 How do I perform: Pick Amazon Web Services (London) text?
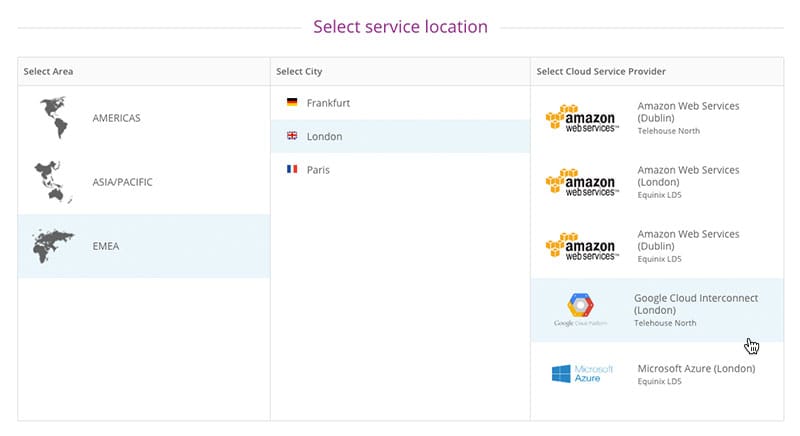[x=688, y=176]
